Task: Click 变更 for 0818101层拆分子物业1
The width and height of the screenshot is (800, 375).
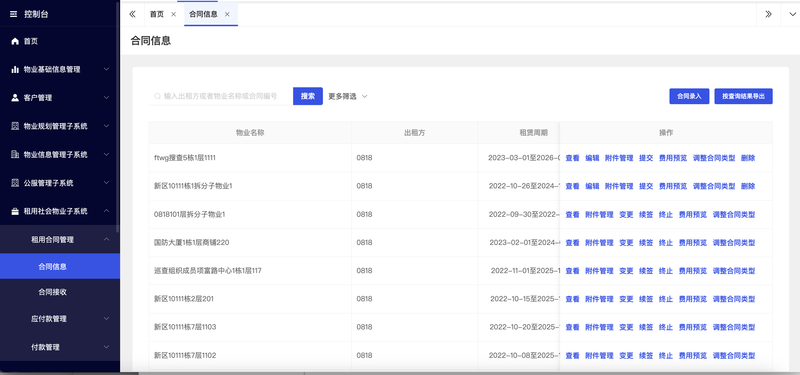Action: point(626,215)
